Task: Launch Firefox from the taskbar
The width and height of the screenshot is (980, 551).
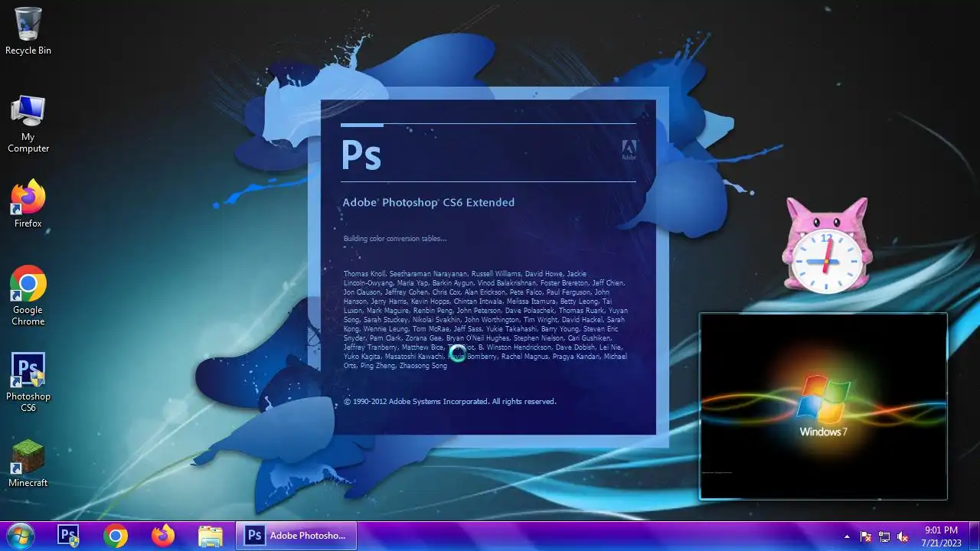Action: click(163, 536)
